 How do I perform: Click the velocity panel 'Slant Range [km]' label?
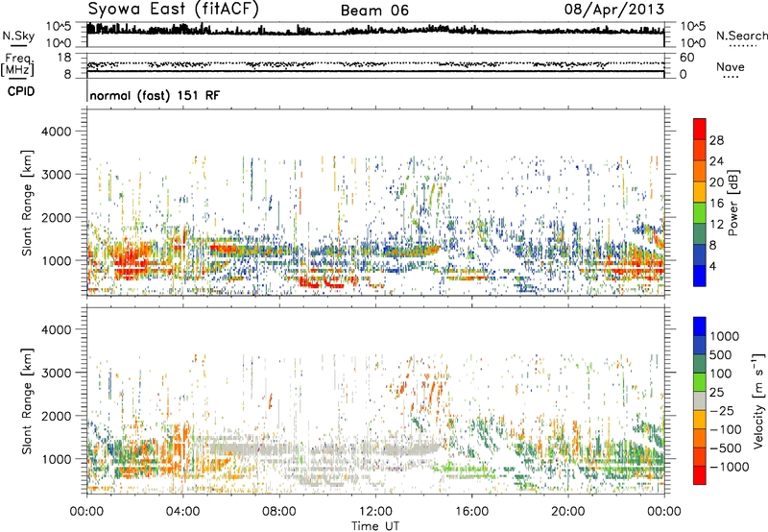[x=27, y=401]
